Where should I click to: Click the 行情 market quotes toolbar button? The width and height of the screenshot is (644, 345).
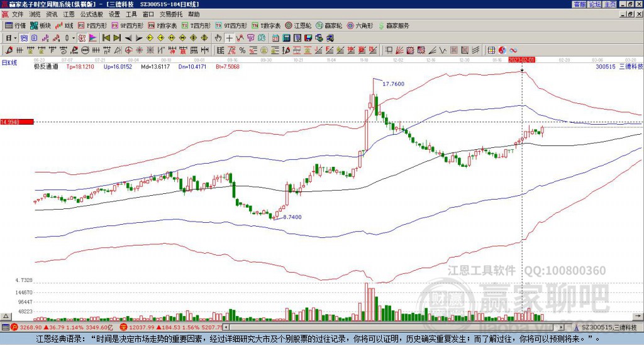pos(16,26)
